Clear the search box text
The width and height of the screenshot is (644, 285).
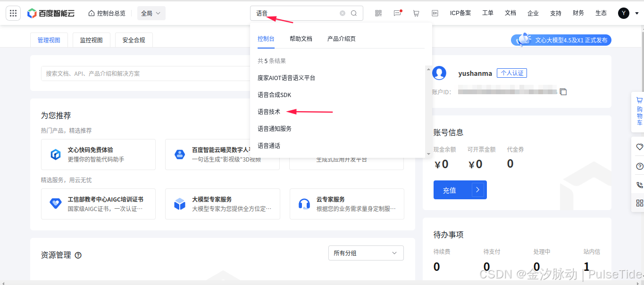(343, 13)
